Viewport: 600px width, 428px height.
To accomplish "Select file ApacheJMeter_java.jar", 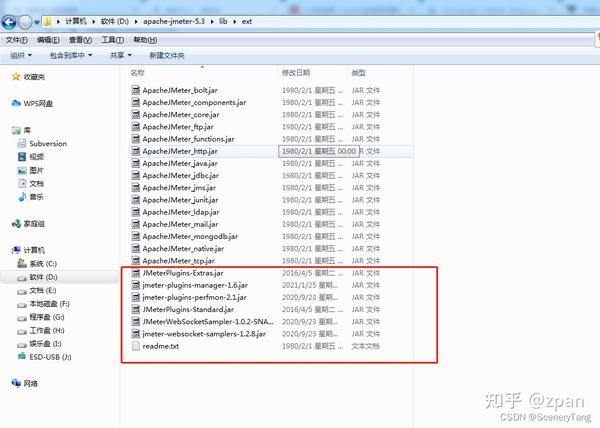I will pos(180,163).
